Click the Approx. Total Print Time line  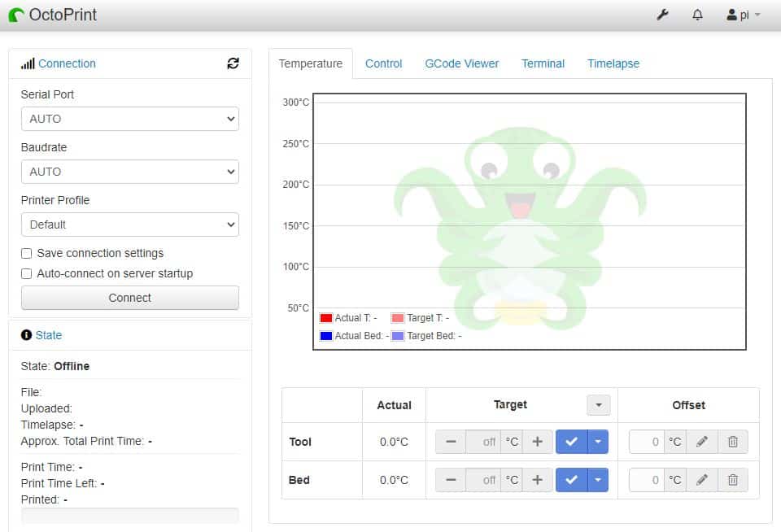87,442
